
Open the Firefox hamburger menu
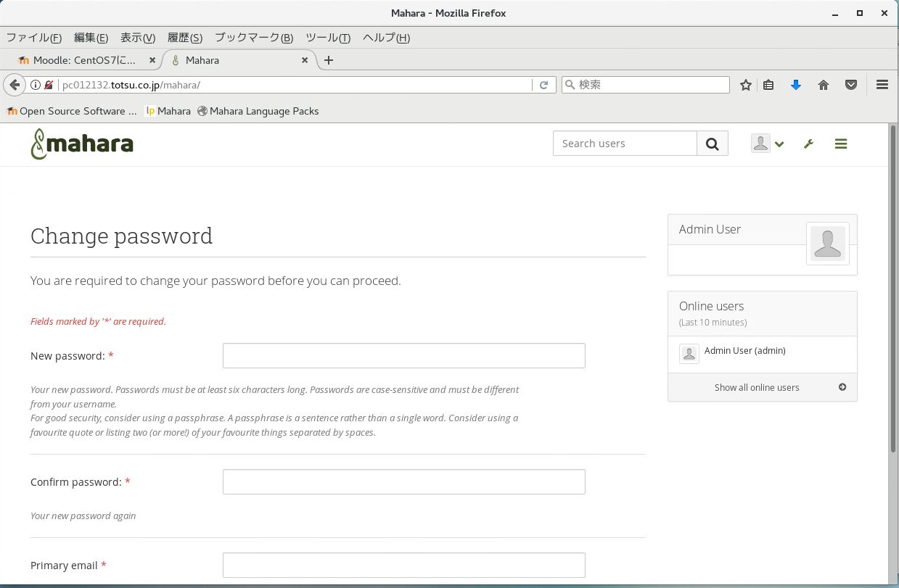click(x=882, y=85)
